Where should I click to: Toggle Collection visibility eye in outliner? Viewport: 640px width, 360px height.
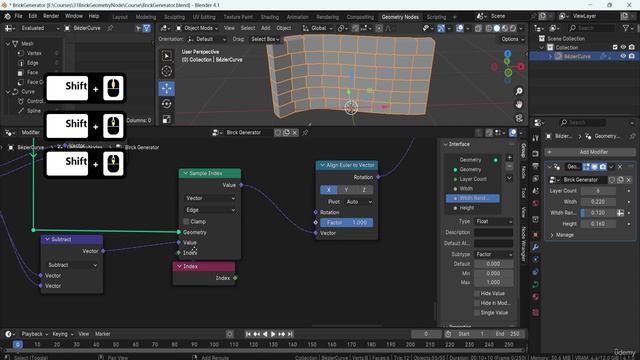pyautogui.click(x=623, y=47)
